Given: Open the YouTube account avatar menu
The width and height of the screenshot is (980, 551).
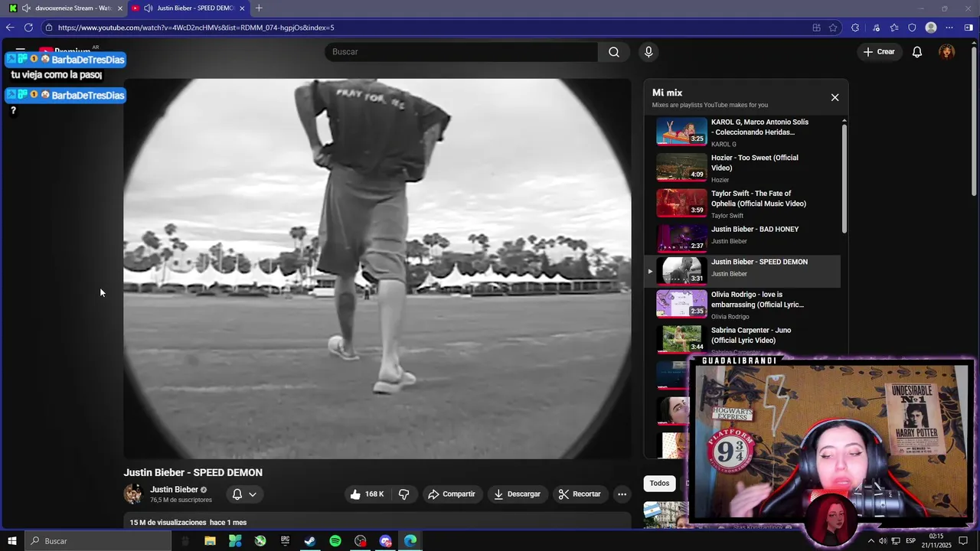Looking at the screenshot, I should click(x=947, y=52).
